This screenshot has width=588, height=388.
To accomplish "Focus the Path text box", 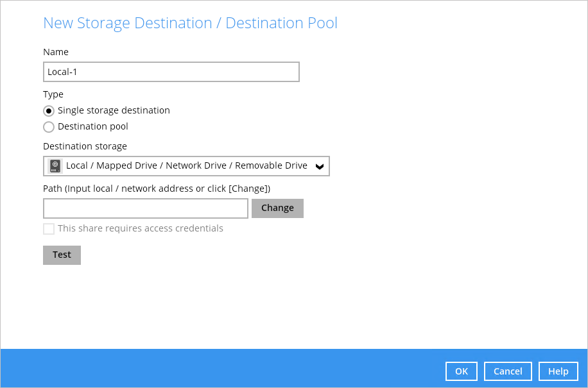I will (146, 208).
